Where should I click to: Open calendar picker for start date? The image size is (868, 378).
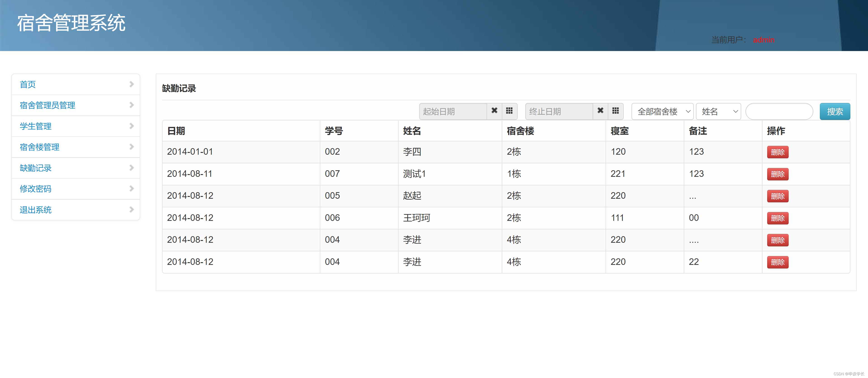509,111
